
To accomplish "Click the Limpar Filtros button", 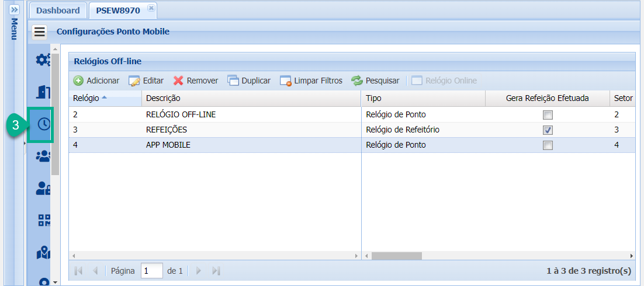I will [x=311, y=81].
